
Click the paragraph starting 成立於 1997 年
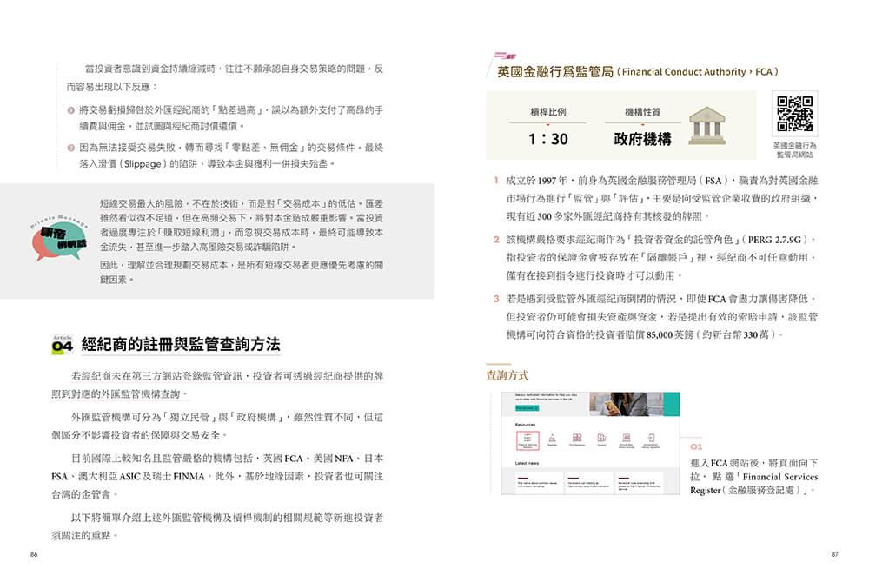point(661,198)
